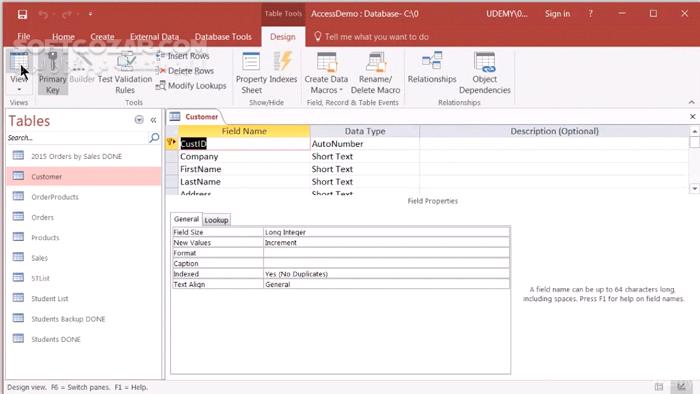Click the search magnifier icon
Image resolution: width=700 pixels, height=394 pixels.
tap(154, 138)
